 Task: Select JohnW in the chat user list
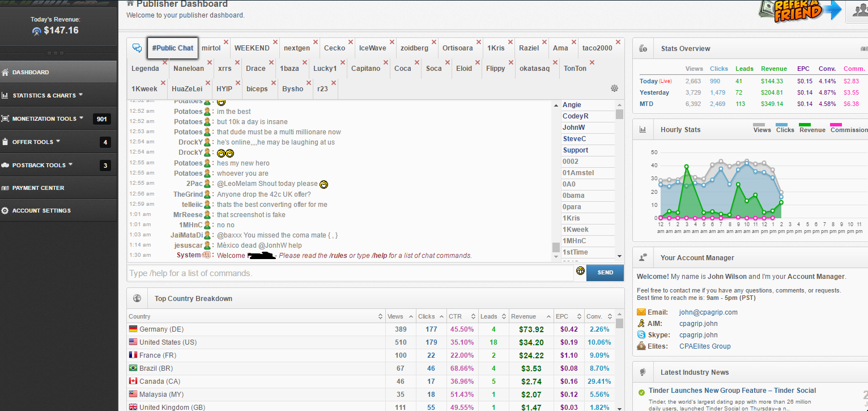[574, 128]
